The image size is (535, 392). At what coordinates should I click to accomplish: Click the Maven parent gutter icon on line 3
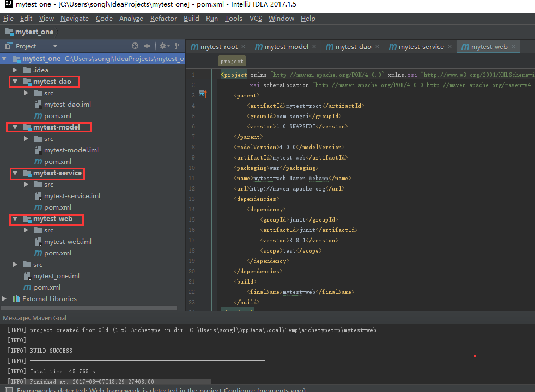click(203, 95)
